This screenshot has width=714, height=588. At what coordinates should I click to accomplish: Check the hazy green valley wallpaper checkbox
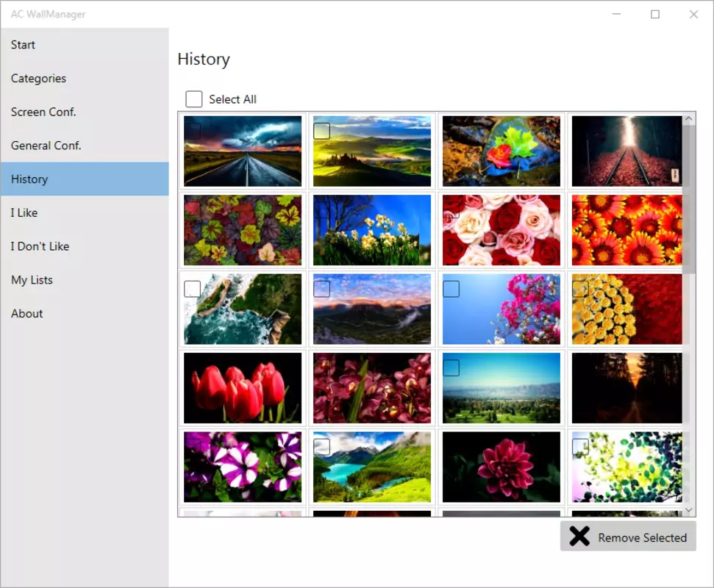pos(451,367)
